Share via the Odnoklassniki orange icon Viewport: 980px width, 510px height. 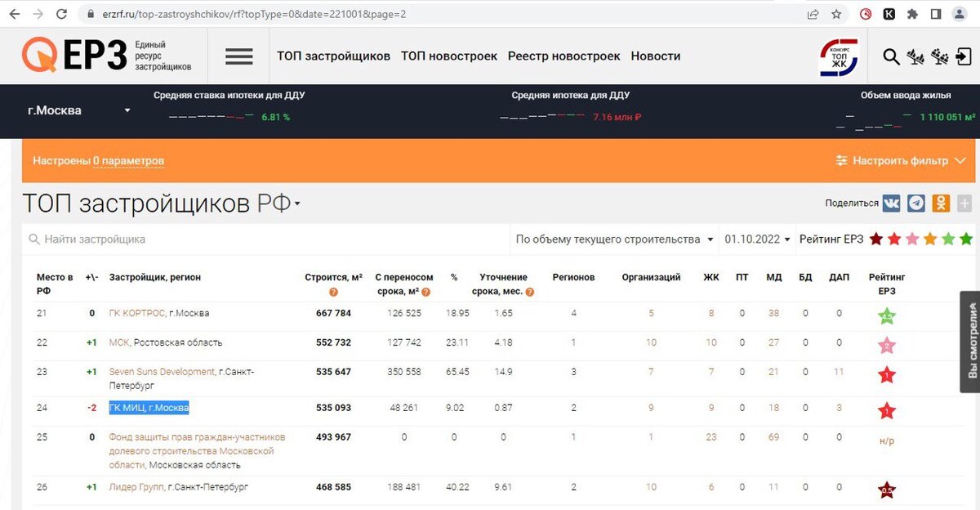point(940,202)
